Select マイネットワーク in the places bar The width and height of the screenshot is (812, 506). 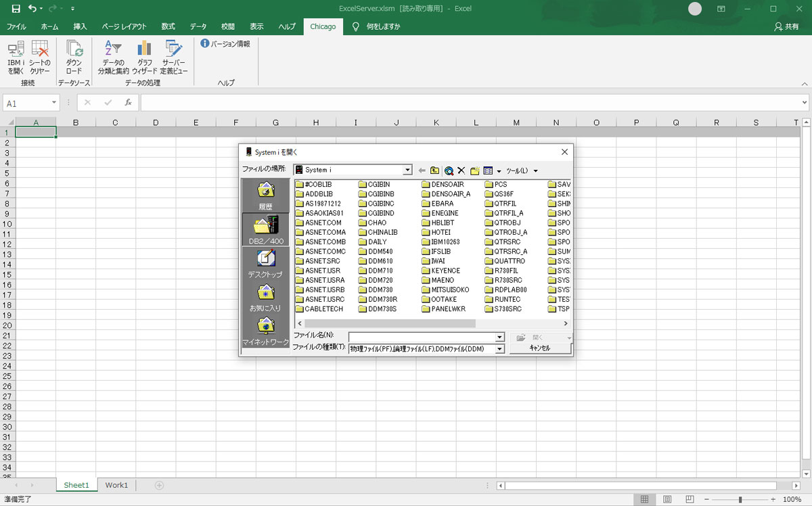265,331
